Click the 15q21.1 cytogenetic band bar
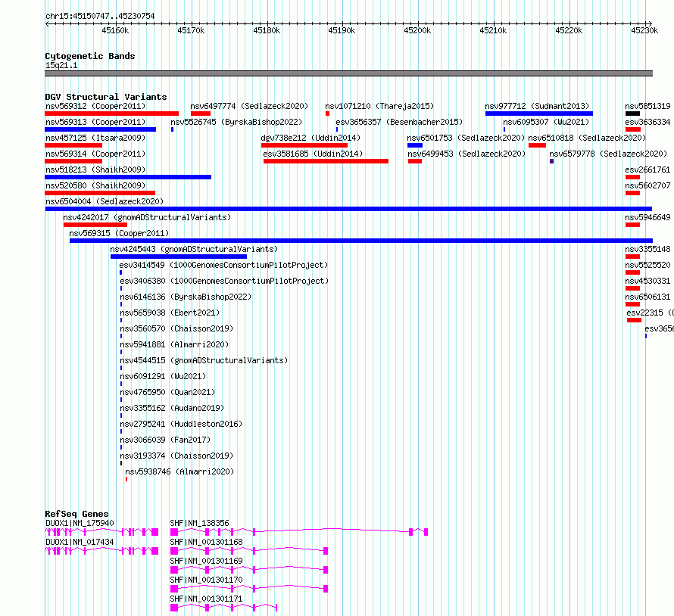The width and height of the screenshot is (674, 616). (x=348, y=73)
